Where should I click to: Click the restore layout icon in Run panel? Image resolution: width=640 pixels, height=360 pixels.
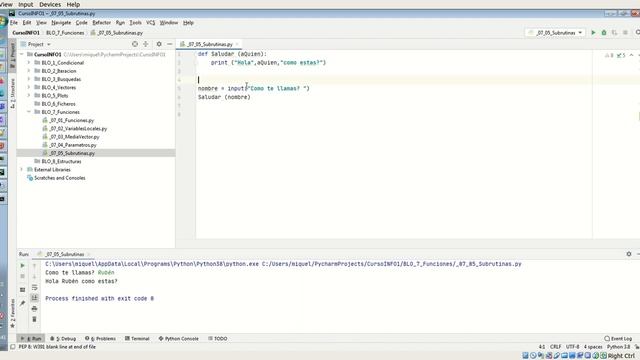[22, 290]
